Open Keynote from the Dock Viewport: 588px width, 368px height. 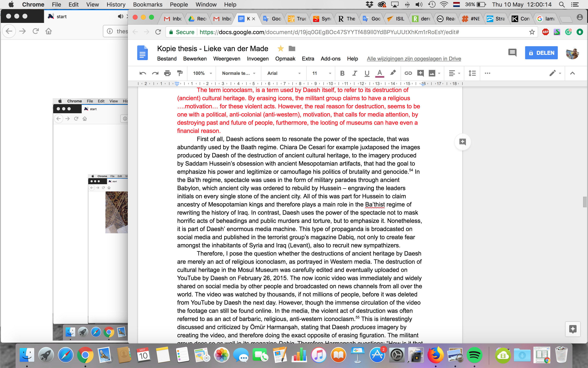(357, 355)
